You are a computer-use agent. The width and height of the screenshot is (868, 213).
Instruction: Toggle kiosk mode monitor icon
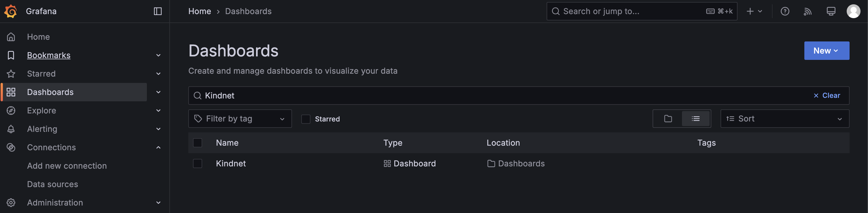point(831,11)
